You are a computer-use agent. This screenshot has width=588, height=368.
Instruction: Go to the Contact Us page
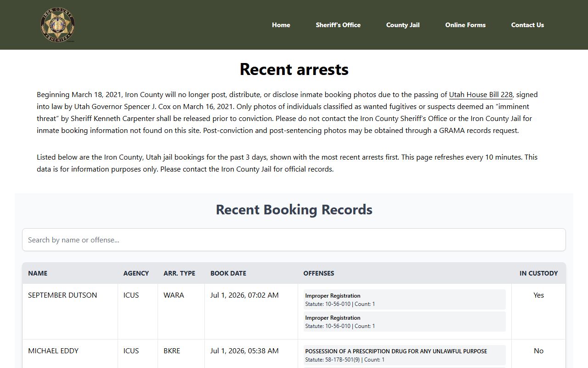tap(527, 25)
